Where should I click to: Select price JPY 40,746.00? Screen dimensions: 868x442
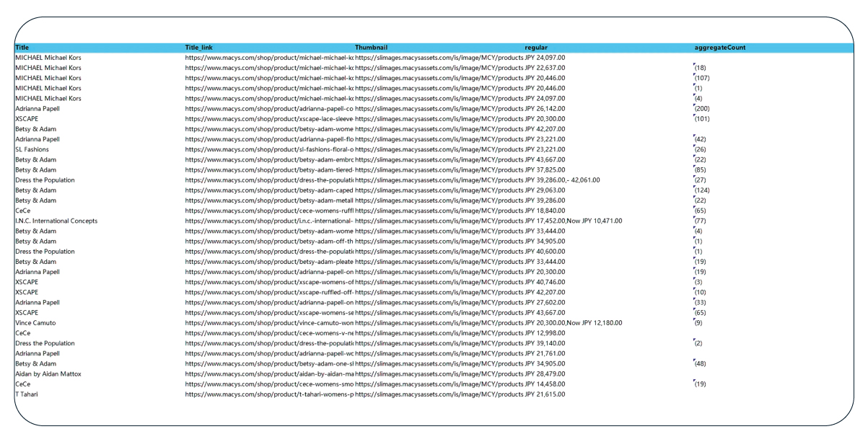pos(545,282)
